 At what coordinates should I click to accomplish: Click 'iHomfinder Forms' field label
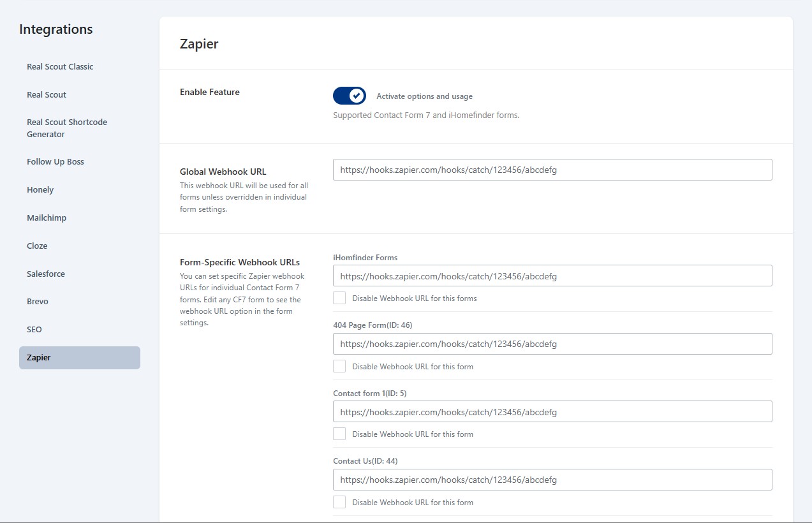[x=365, y=258]
